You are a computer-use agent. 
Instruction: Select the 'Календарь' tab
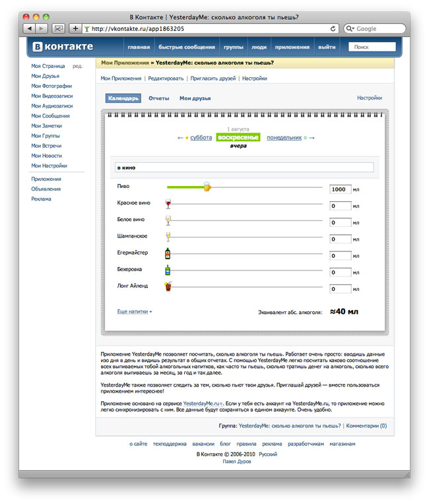pyautogui.click(x=123, y=98)
